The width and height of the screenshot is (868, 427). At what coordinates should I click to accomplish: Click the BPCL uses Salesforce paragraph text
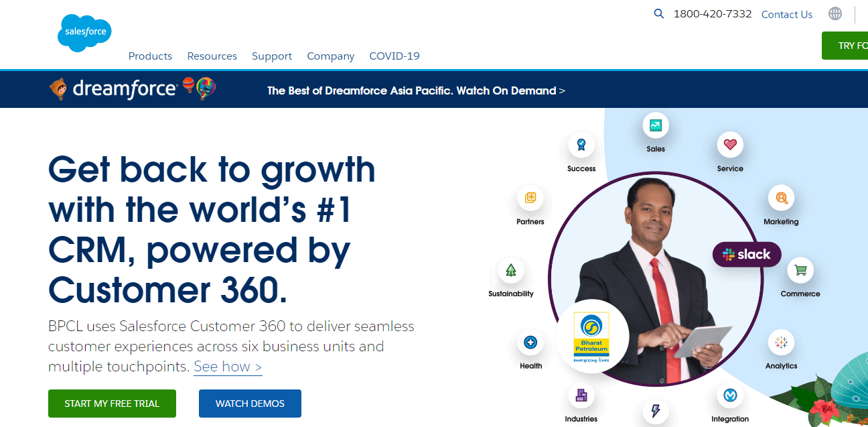tap(231, 347)
